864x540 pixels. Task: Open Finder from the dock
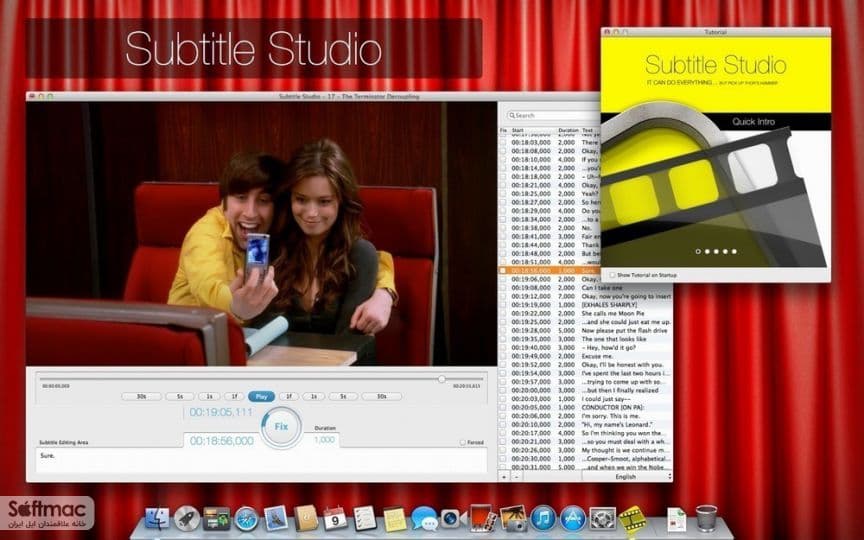157,519
